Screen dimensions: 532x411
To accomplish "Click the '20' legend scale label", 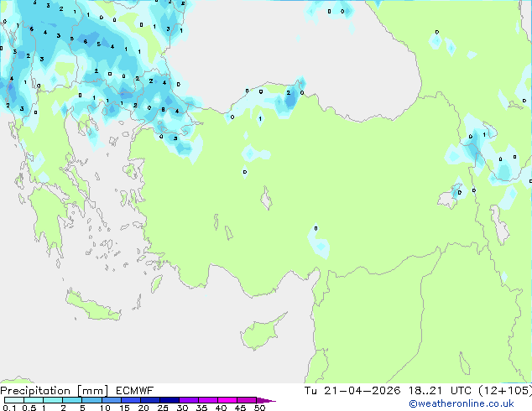I will (x=143, y=408).
